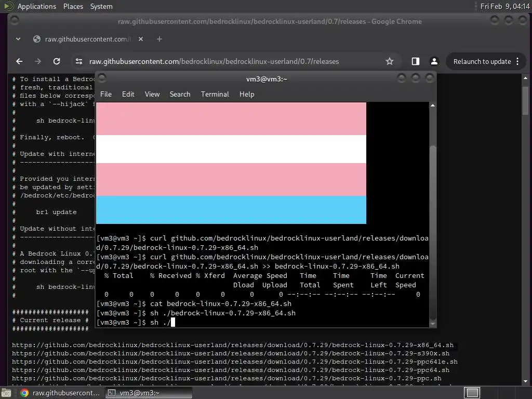Open the terminal Help menu
This screenshot has height=399, width=532.
(x=247, y=94)
